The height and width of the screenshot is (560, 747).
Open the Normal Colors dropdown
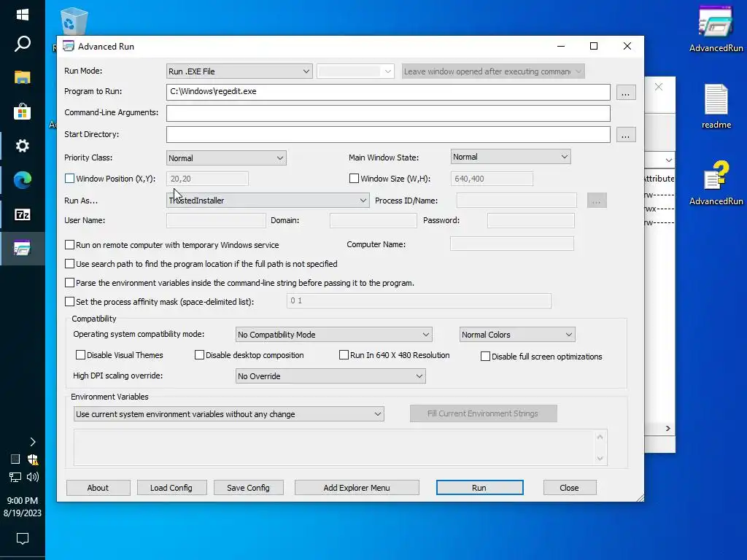pos(517,335)
